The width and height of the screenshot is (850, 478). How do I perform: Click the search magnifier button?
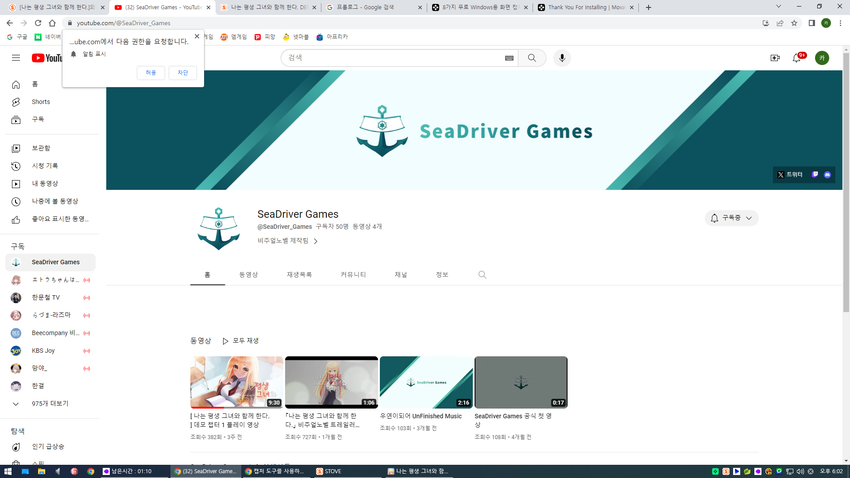pos(532,58)
